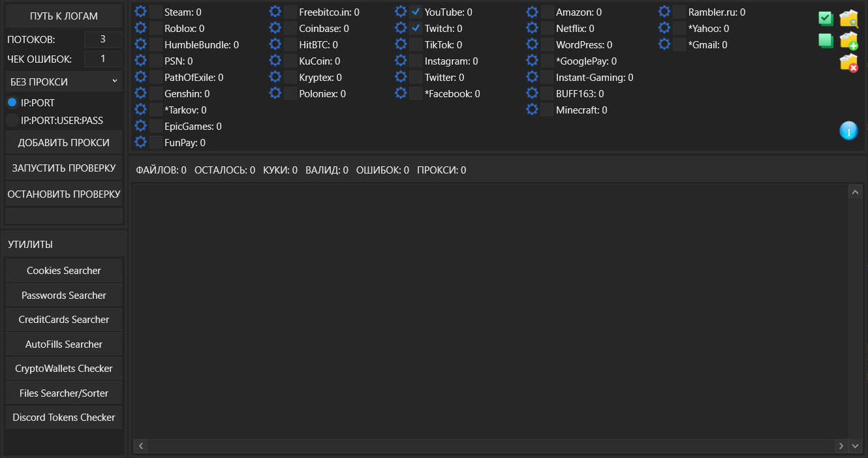Tick the *Tarkov checkbox
This screenshot has width=868, height=458.
pyautogui.click(x=155, y=110)
